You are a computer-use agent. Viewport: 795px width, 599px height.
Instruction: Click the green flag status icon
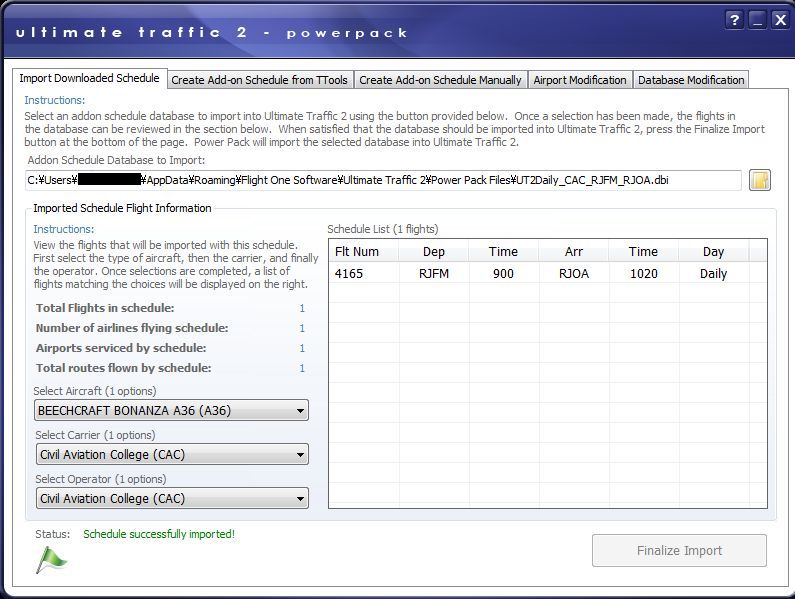click(51, 560)
